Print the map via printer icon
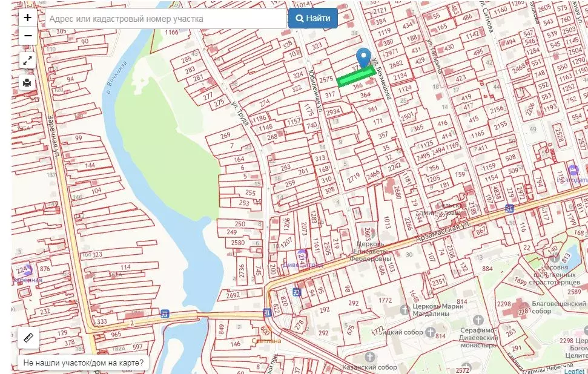The width and height of the screenshot is (588, 374). click(x=28, y=82)
